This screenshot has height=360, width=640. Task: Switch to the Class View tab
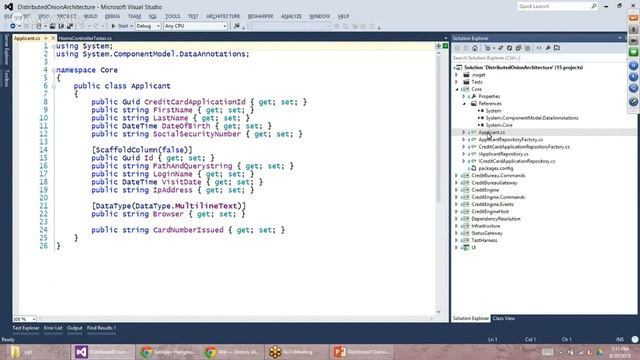tap(504, 318)
